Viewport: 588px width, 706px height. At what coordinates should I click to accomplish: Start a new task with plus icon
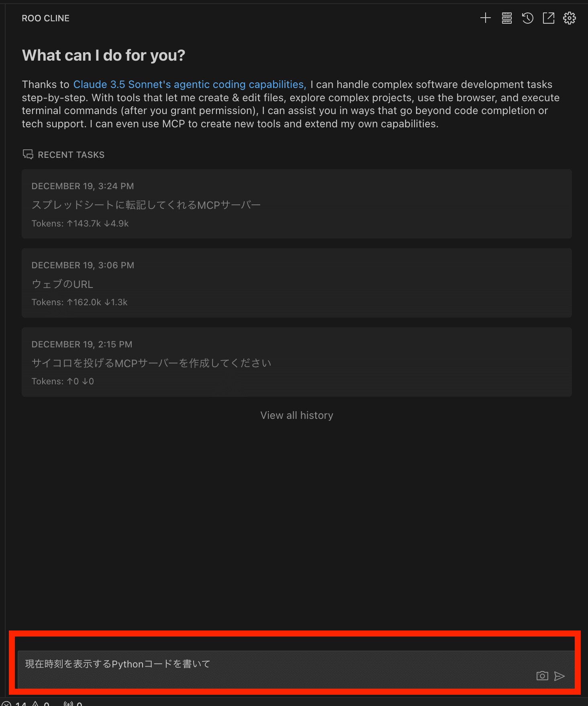[x=486, y=18]
